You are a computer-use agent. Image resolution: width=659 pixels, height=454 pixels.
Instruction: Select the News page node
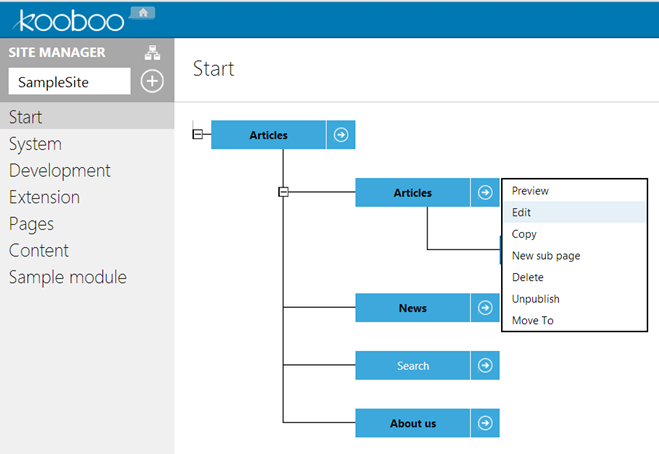coord(413,308)
